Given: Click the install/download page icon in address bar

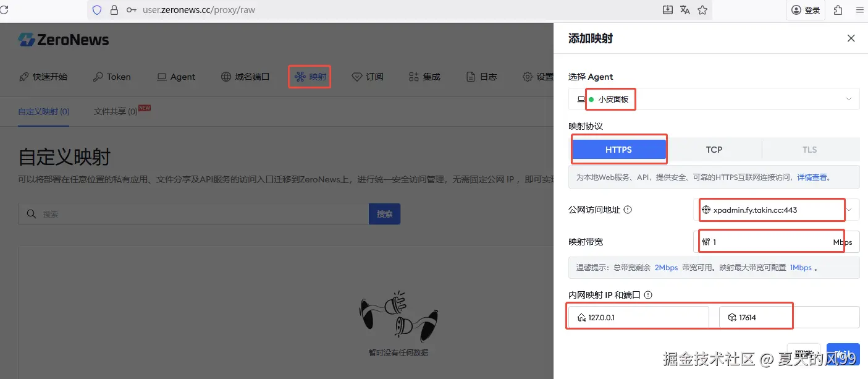Looking at the screenshot, I should pyautogui.click(x=667, y=10).
